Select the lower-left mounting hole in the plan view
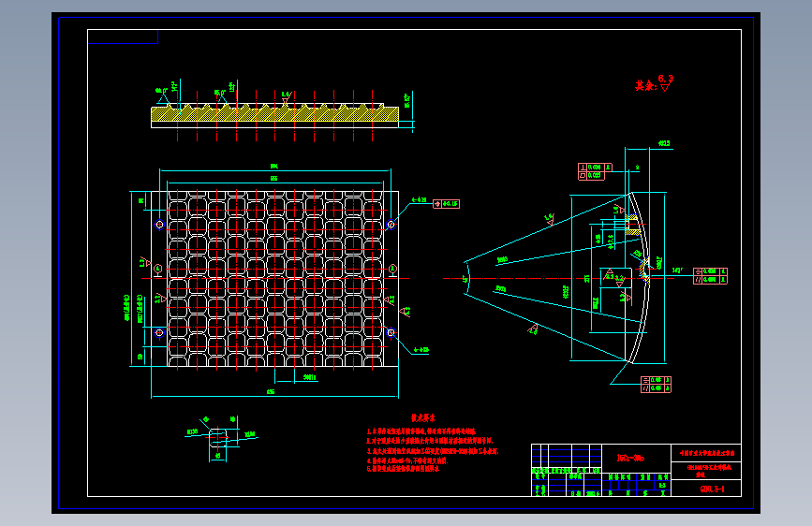The height and width of the screenshot is (526, 812). point(159,333)
